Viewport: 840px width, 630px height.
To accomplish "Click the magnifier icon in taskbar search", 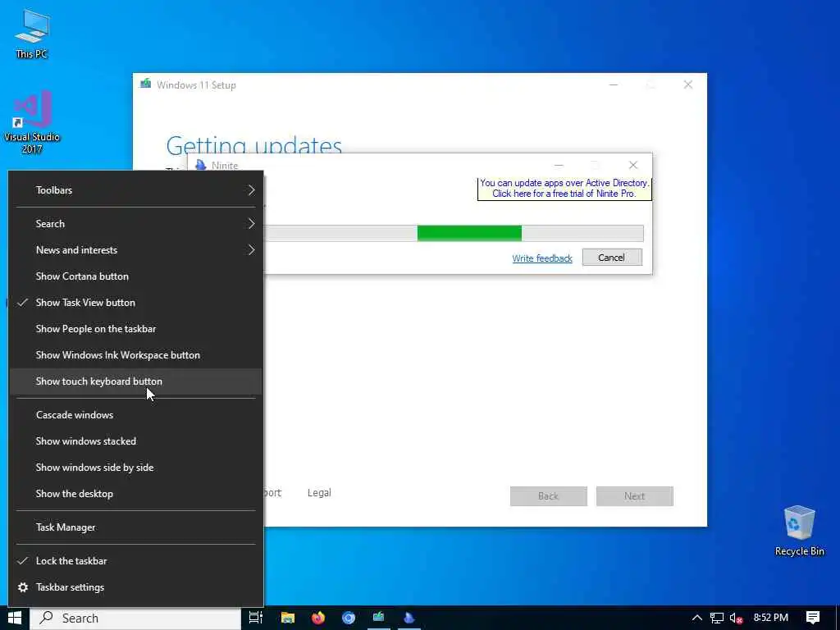I will 47,618.
